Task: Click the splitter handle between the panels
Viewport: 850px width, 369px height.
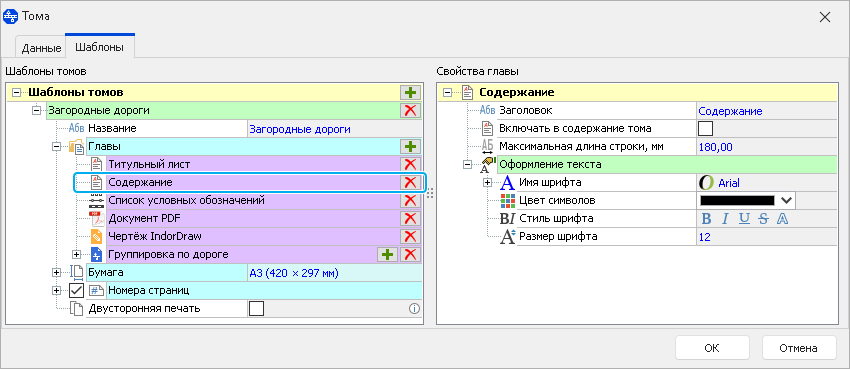Action: [x=430, y=193]
